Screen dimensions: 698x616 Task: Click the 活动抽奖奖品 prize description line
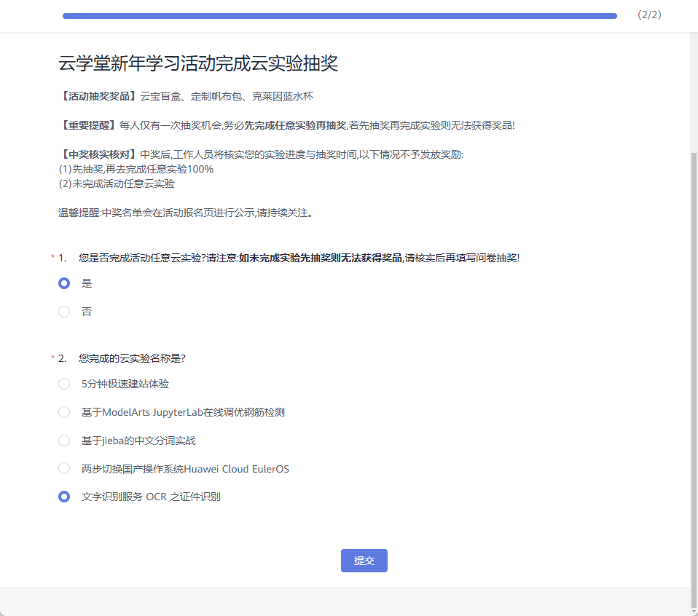coord(186,96)
